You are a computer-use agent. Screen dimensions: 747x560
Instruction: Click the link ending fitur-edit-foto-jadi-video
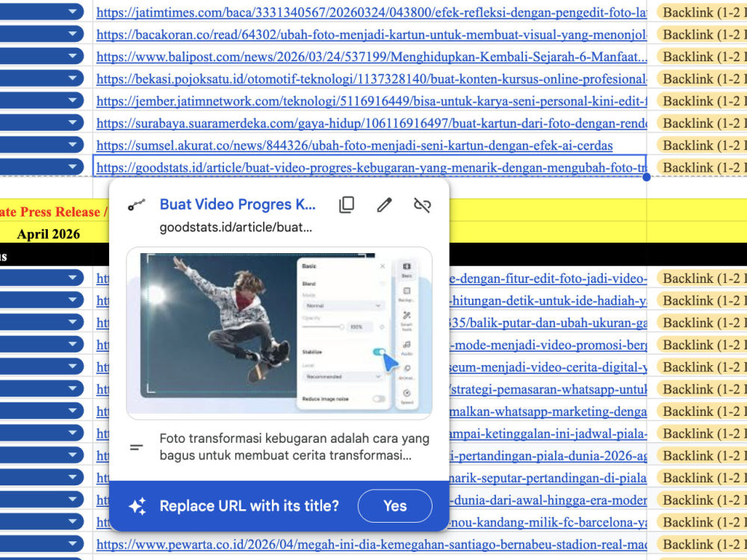(548, 279)
